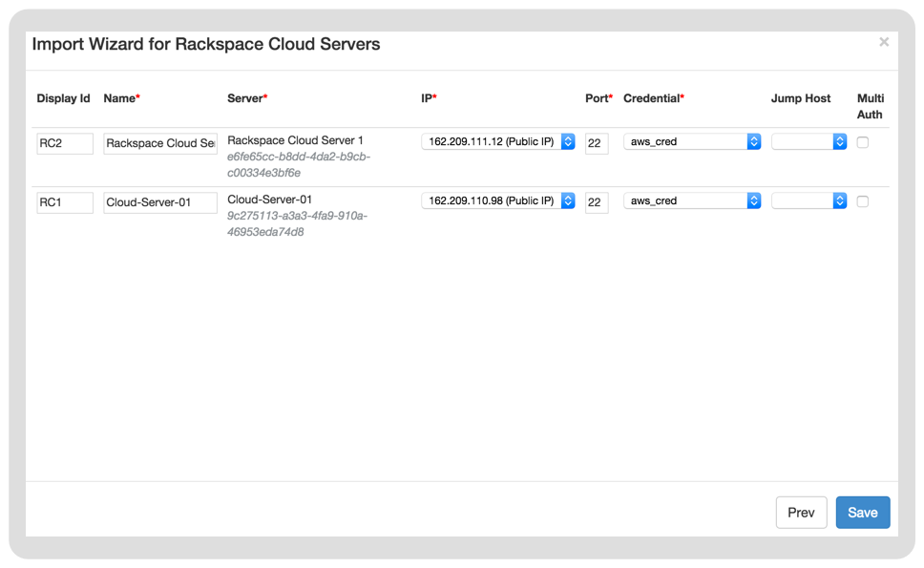Click the Port field in the RC2 row
Image resolution: width=924 pixels, height=568 pixels.
[597, 143]
